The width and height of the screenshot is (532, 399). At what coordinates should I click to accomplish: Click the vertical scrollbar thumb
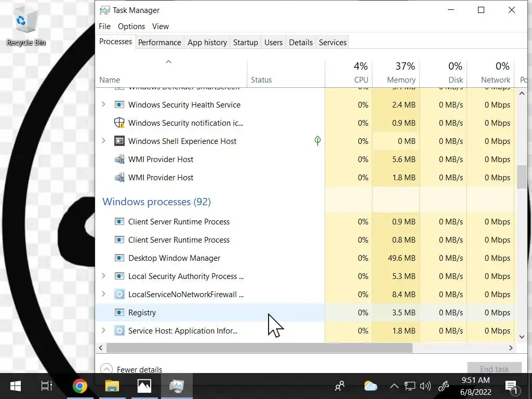(x=522, y=177)
